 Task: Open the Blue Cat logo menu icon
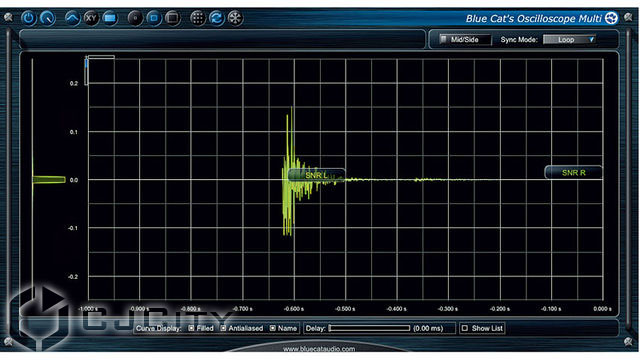(611, 18)
